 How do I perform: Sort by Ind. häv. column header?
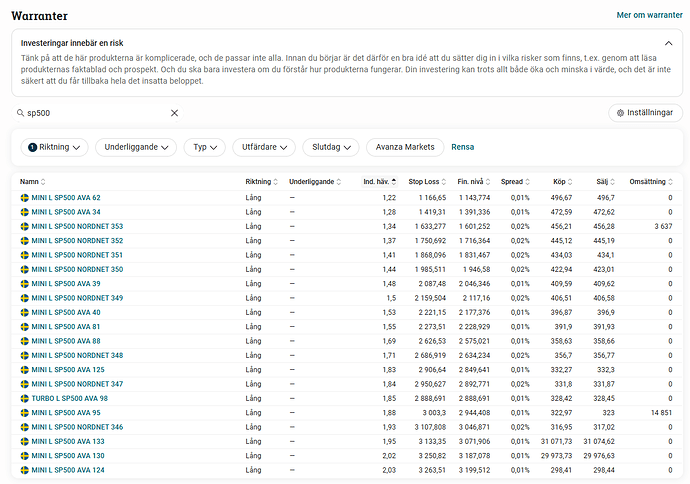[x=379, y=182]
